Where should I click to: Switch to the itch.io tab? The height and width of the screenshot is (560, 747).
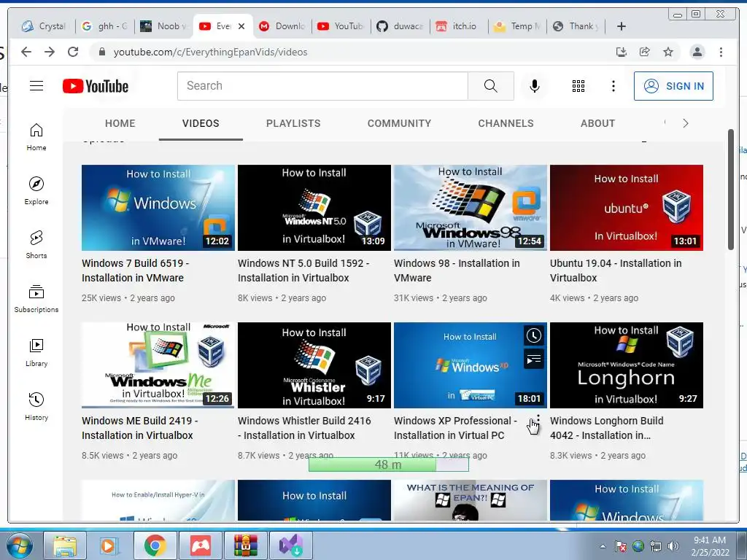point(458,26)
